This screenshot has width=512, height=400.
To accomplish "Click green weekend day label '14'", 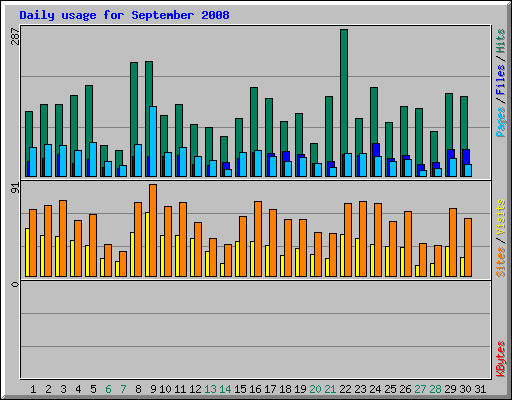I will coord(225,389).
